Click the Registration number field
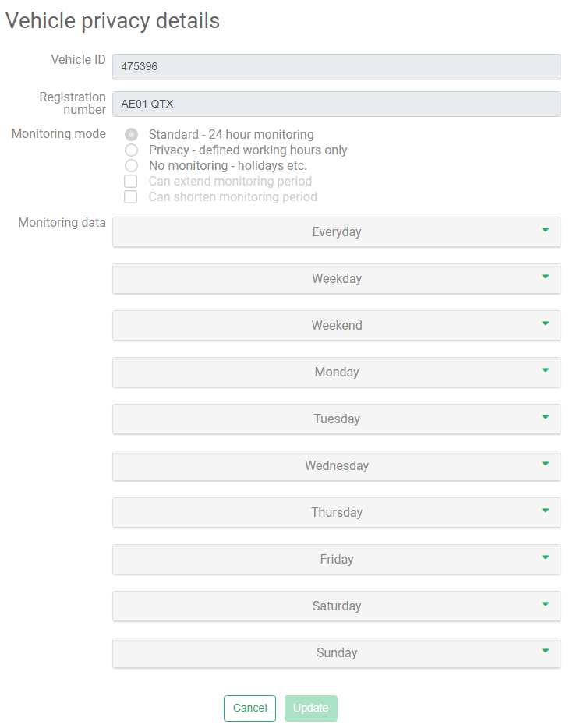The height and width of the screenshot is (728, 573). 337,104
